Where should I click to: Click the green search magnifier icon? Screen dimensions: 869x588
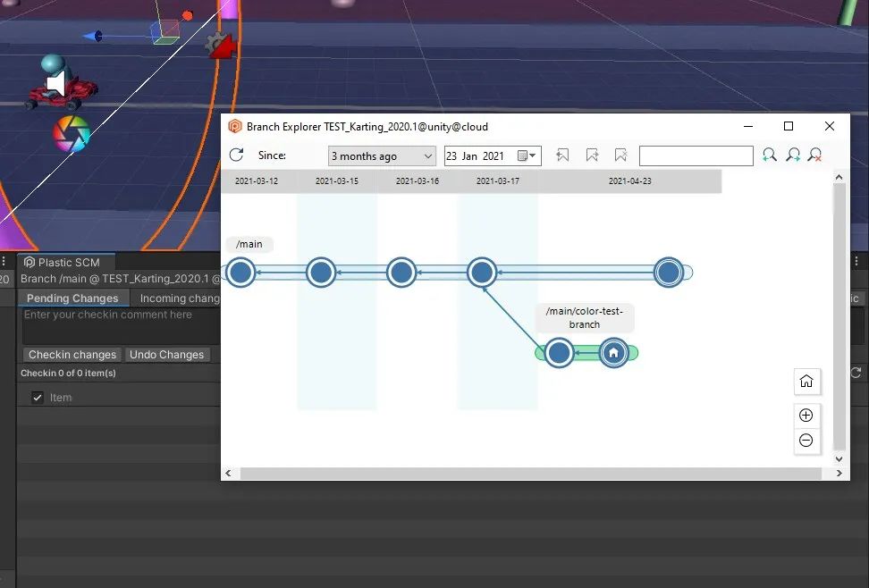[x=769, y=155]
